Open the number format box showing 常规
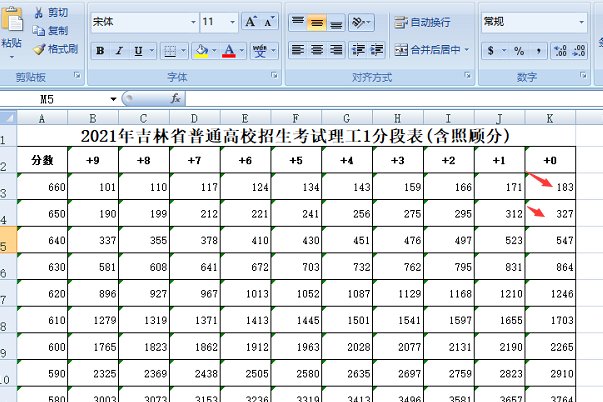603x402 pixels. [x=534, y=22]
